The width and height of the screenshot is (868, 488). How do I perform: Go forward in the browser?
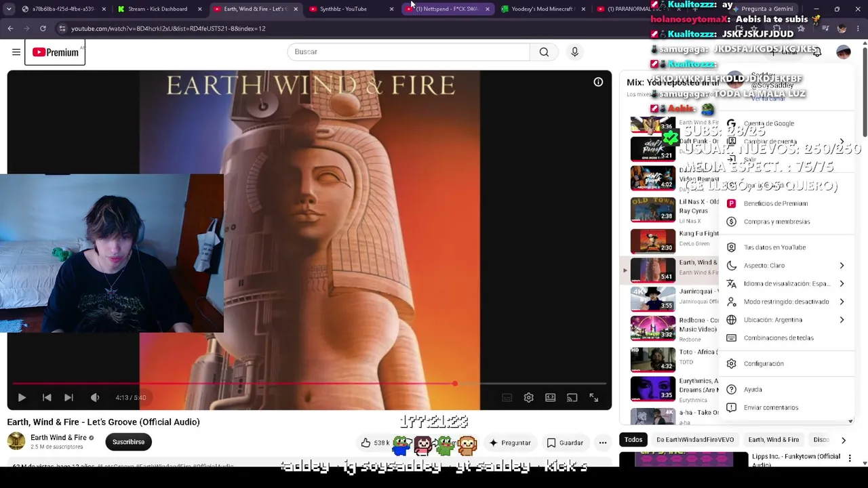(x=26, y=28)
